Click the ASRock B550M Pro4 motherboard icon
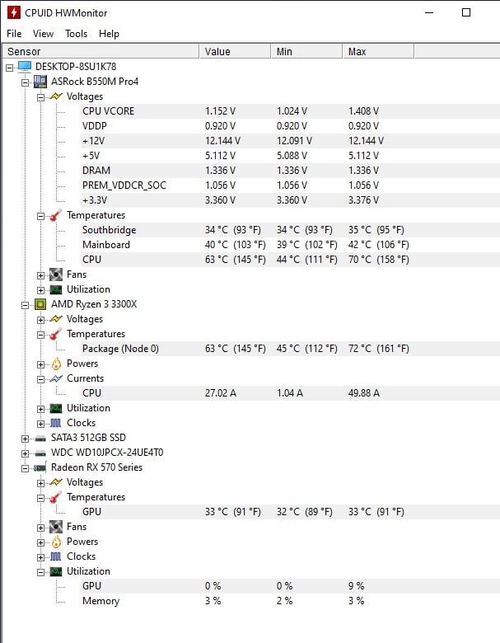Viewport: 500px width, 643px height. (40, 81)
